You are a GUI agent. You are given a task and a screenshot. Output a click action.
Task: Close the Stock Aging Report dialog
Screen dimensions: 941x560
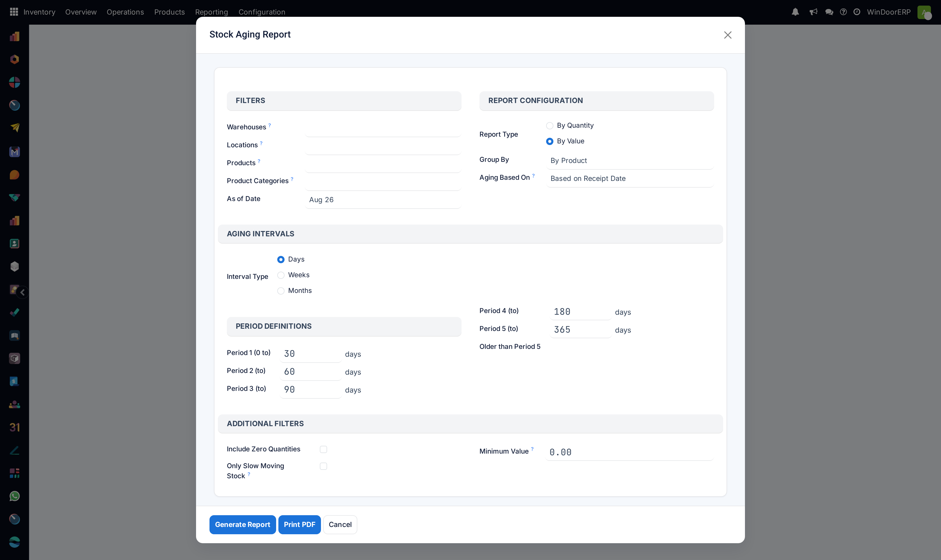[x=728, y=35]
